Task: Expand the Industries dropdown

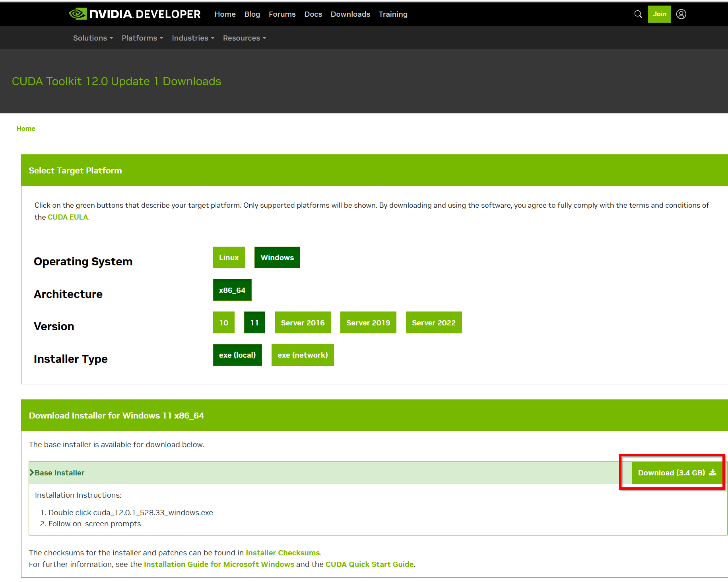Action: (193, 38)
